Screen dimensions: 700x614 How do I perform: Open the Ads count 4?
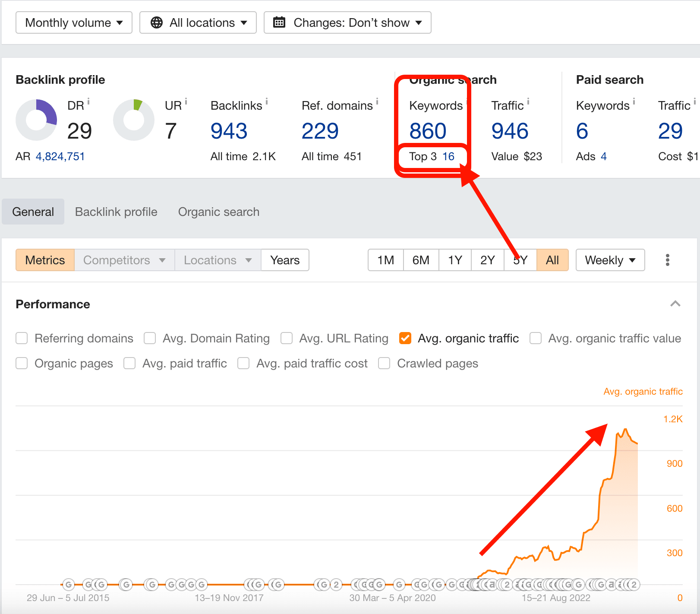(x=604, y=156)
